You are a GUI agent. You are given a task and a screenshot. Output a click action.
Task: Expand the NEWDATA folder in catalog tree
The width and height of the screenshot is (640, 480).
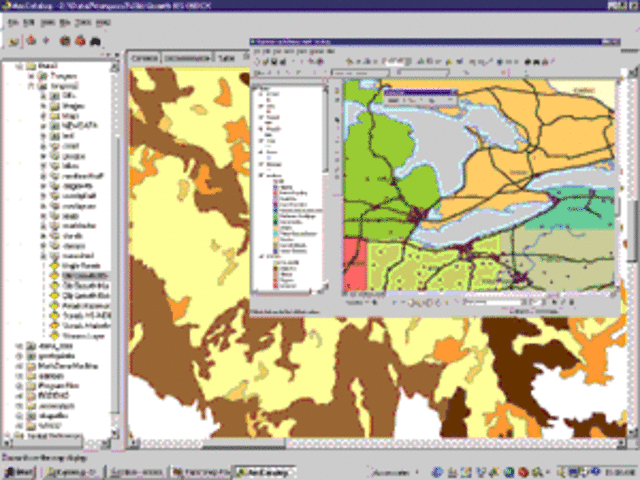[x=44, y=126]
